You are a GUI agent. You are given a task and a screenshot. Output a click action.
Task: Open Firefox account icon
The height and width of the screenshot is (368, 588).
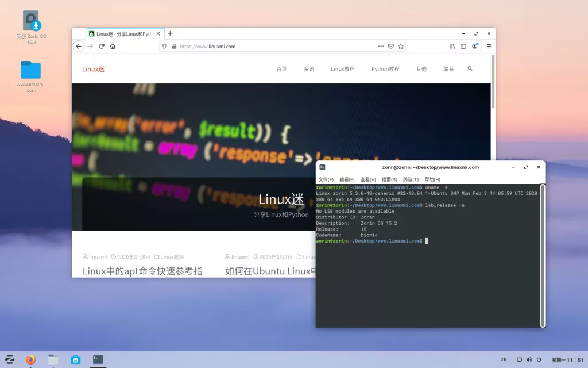475,46
